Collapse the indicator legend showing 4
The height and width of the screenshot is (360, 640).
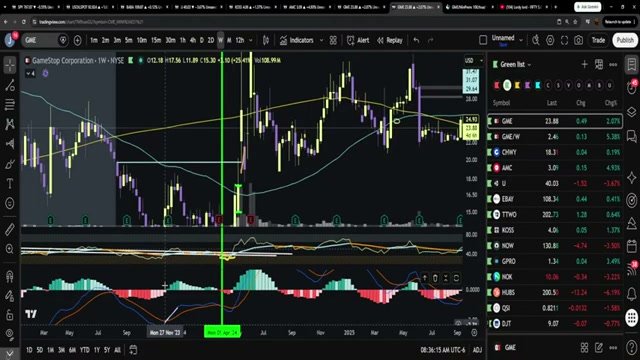[x=31, y=73]
